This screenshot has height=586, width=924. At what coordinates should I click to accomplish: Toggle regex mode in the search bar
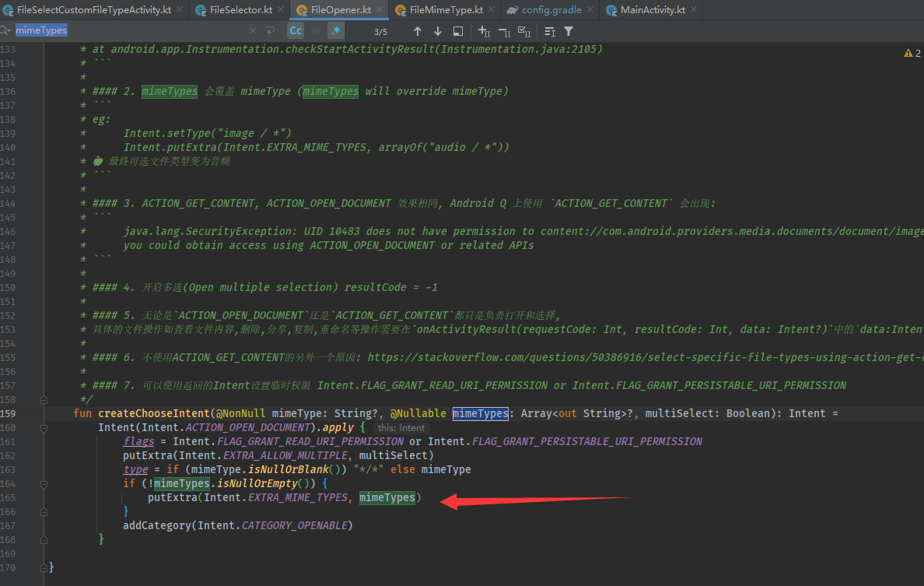[x=334, y=31]
